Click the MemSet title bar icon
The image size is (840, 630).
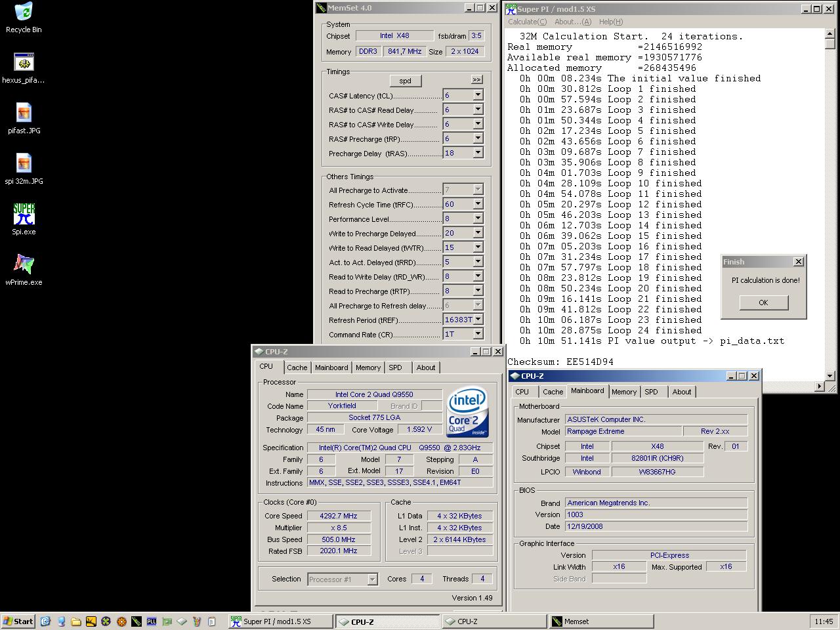tap(321, 8)
